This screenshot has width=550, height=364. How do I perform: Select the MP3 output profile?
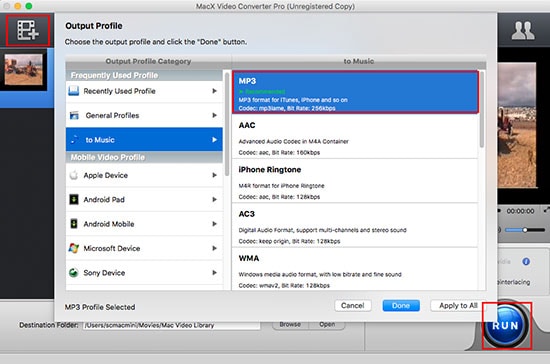click(x=355, y=92)
